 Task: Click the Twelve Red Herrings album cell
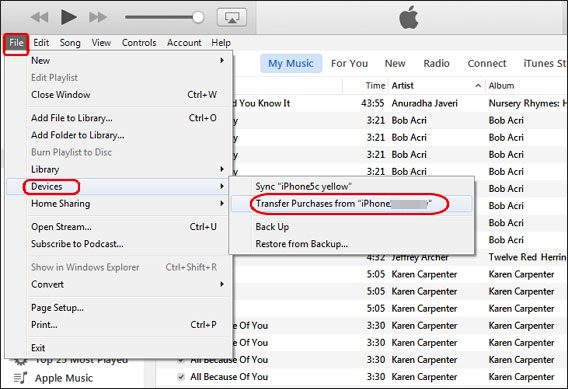[527, 257]
